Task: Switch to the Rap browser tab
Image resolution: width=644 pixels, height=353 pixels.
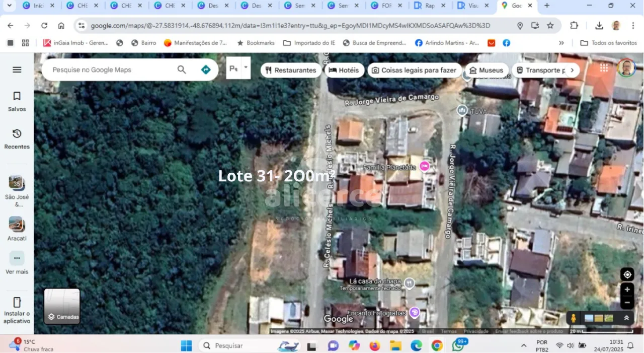Action: tap(430, 6)
